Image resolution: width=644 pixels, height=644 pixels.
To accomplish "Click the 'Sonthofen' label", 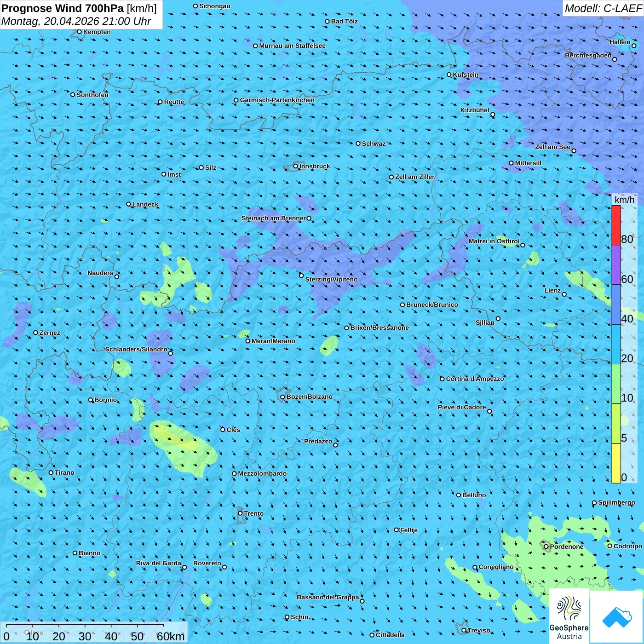I will pos(92,95).
